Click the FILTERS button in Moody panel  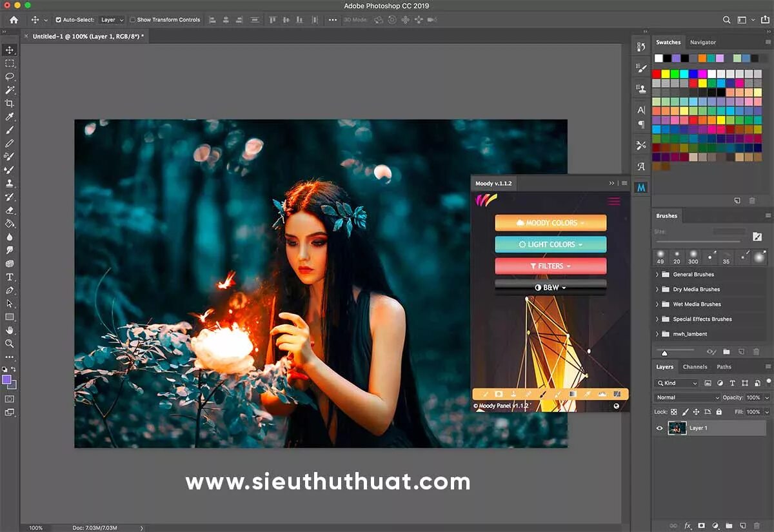(551, 266)
